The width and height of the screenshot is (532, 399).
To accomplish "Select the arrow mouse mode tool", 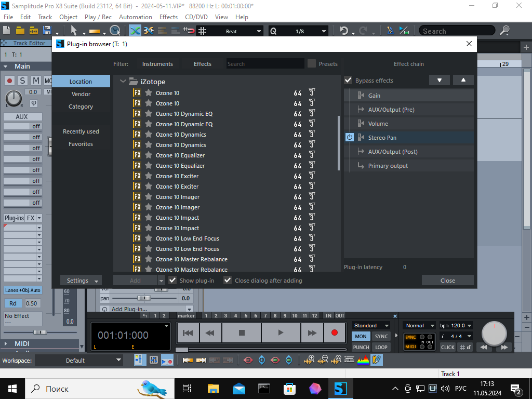I will tap(74, 31).
